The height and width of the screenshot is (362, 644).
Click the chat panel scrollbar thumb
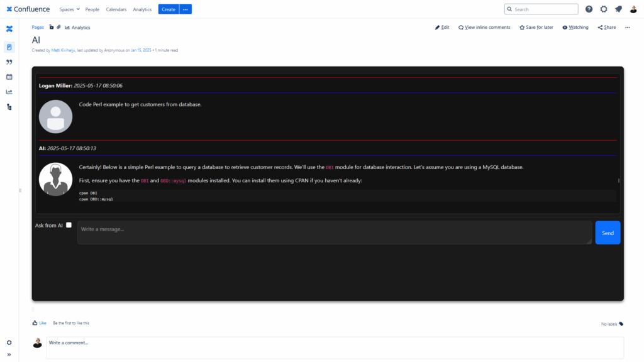coord(619,180)
